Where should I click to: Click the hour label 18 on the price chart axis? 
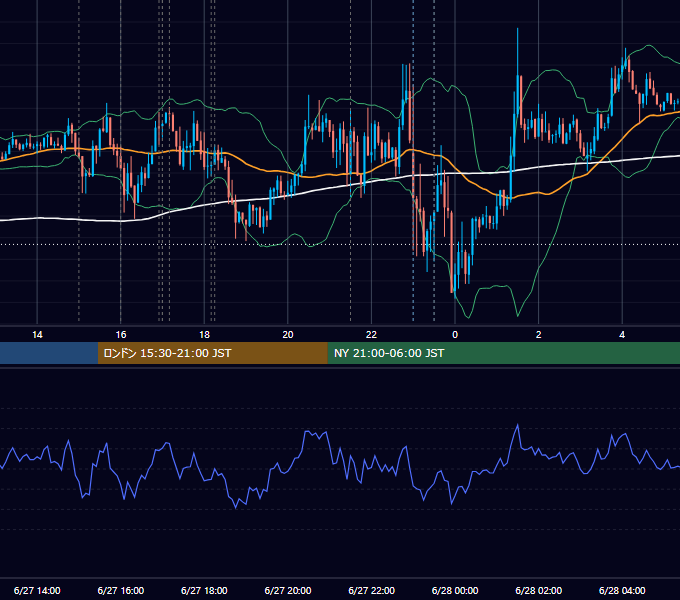[204, 335]
